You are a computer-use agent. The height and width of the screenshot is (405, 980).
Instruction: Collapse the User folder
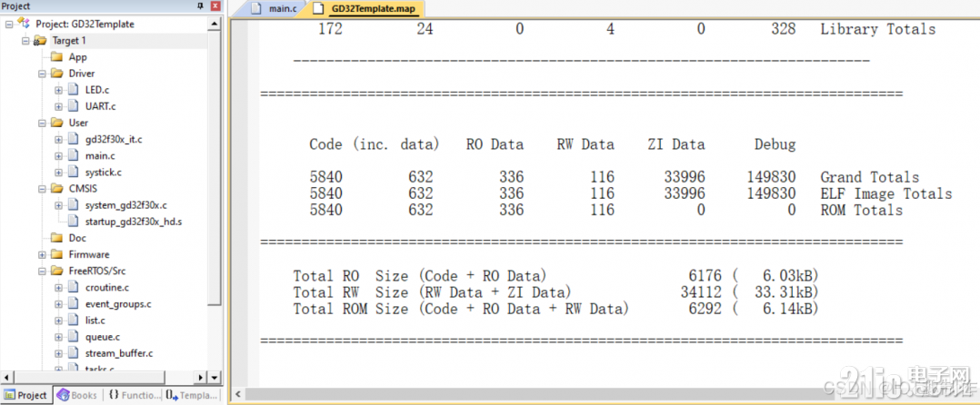pos(42,123)
